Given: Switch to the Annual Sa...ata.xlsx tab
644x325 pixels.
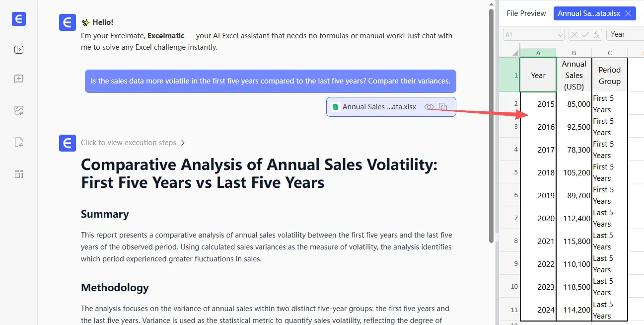Looking at the screenshot, I should click(x=588, y=13).
